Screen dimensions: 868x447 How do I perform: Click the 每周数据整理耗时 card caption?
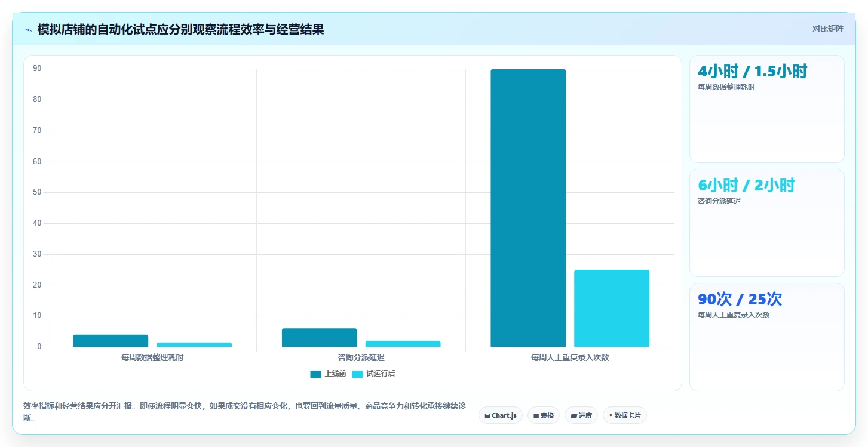(726, 87)
